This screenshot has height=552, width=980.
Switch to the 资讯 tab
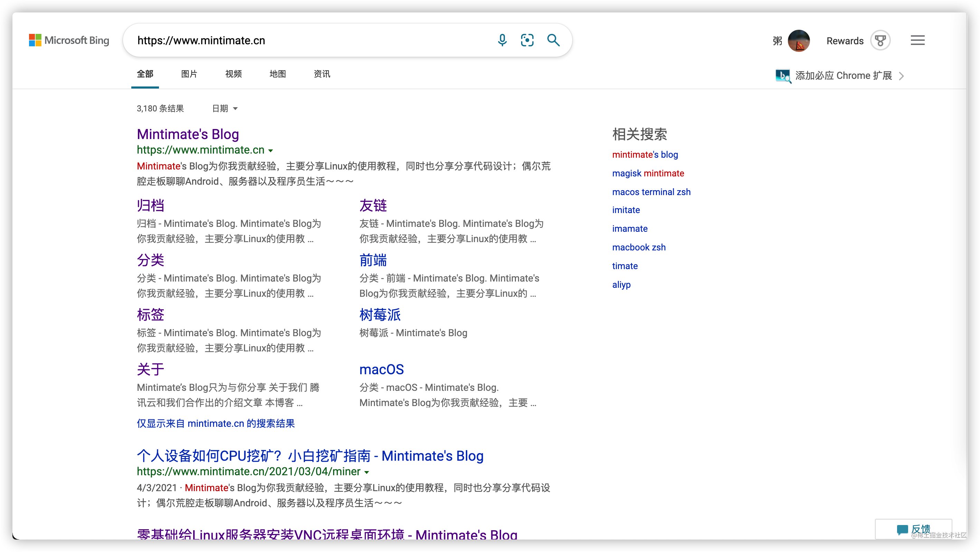(322, 74)
